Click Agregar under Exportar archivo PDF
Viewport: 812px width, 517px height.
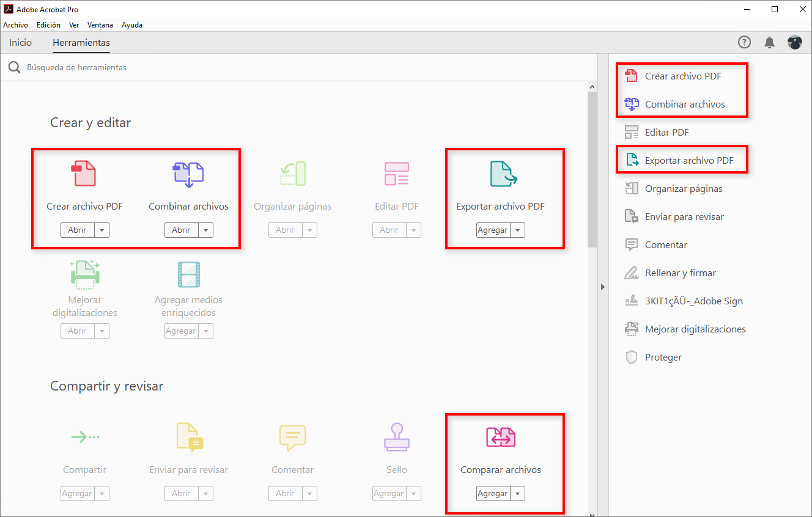click(493, 230)
